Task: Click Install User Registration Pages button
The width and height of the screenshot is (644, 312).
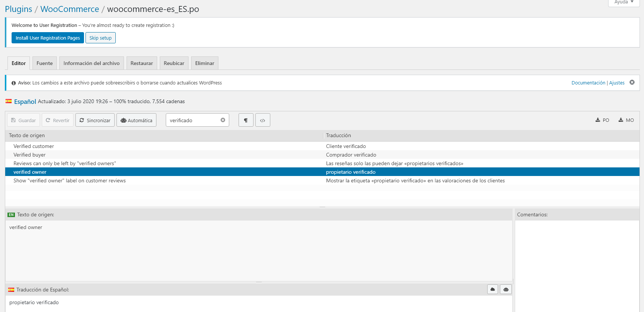Action: [48, 38]
